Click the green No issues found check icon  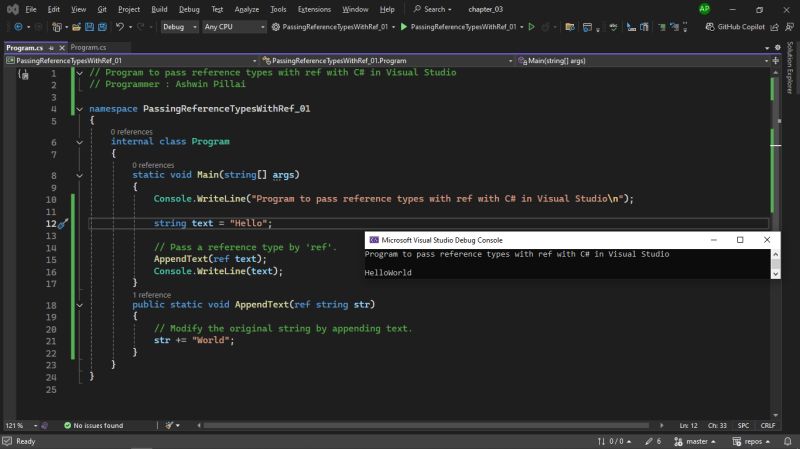pos(67,425)
